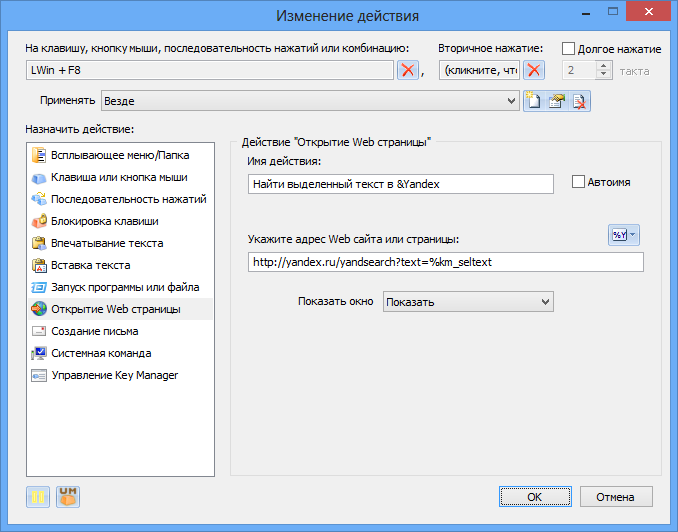
Task: Click the yellow pause icon button
Action: click(38, 497)
